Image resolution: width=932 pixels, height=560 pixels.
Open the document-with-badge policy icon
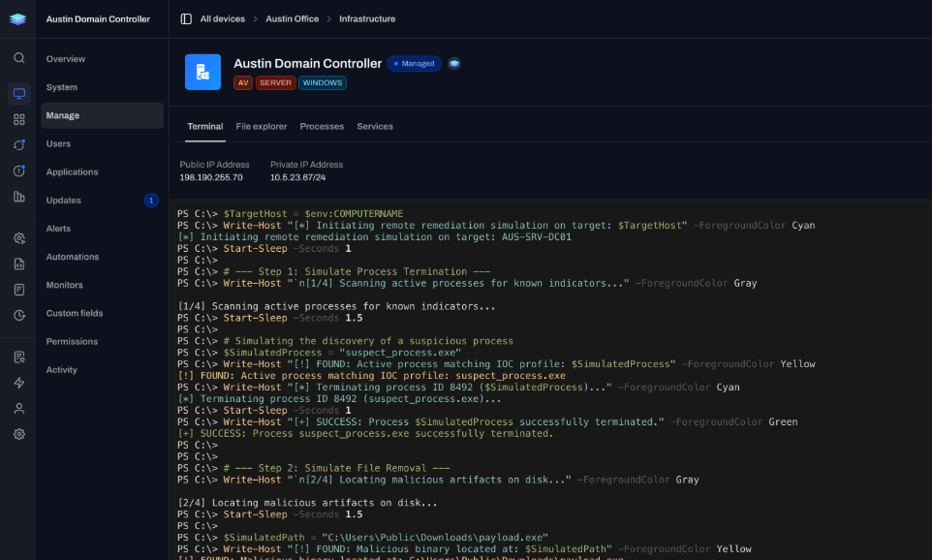point(19,358)
